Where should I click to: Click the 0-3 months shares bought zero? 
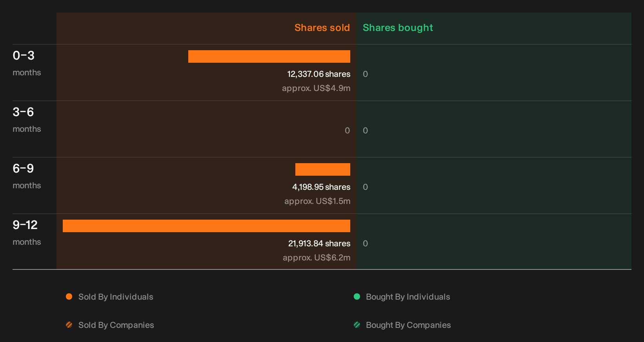coord(365,74)
